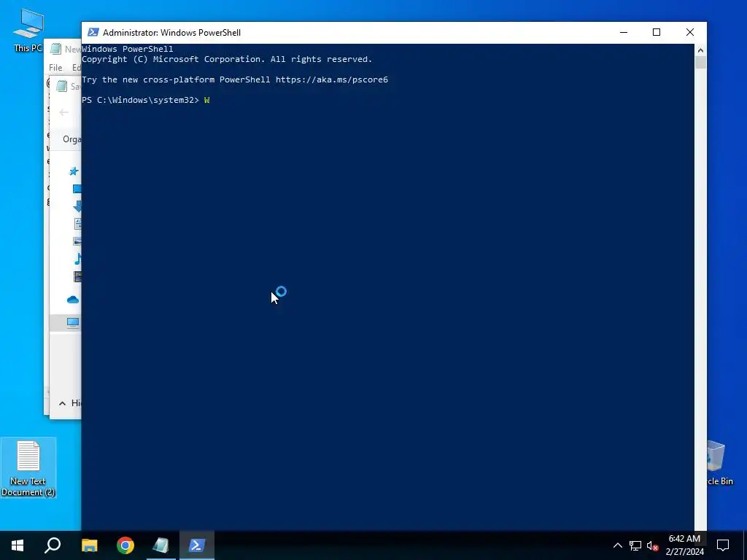
Task: Select the Music note icon in Save As sidebar
Action: coord(77,259)
